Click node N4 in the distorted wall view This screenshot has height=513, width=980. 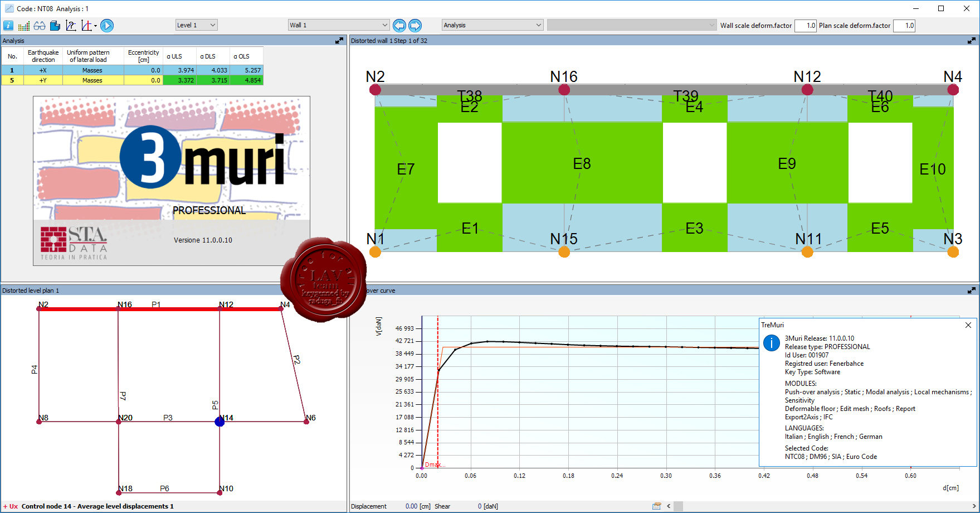(x=953, y=89)
